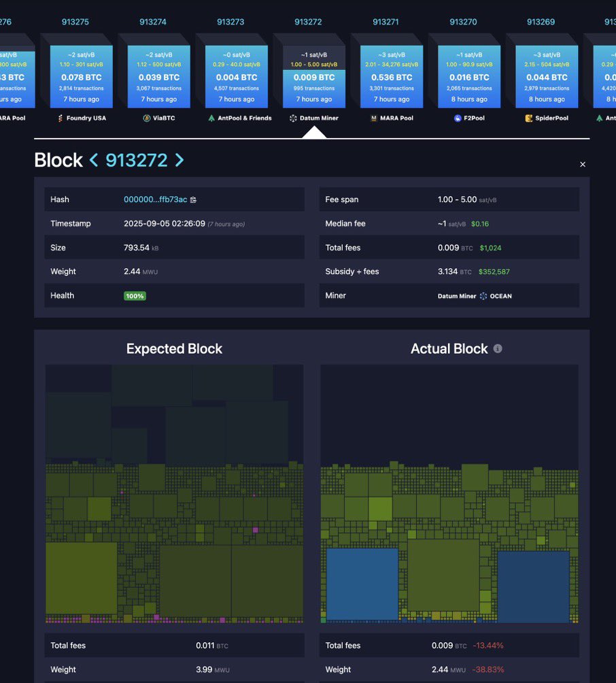Select the highlighted block 913272 cube
The width and height of the screenshot is (616, 683).
(x=314, y=76)
